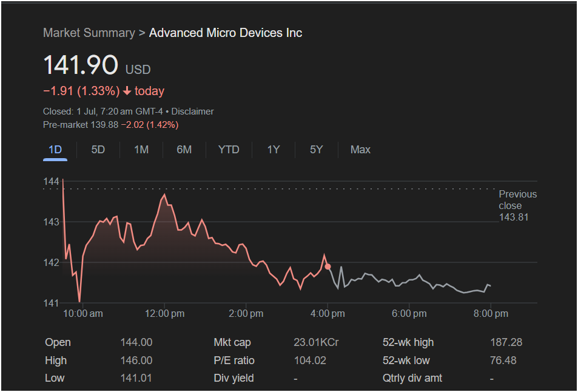Click the 4:00 pm axis label
Viewport: 578px width, 392px height.
coord(328,314)
